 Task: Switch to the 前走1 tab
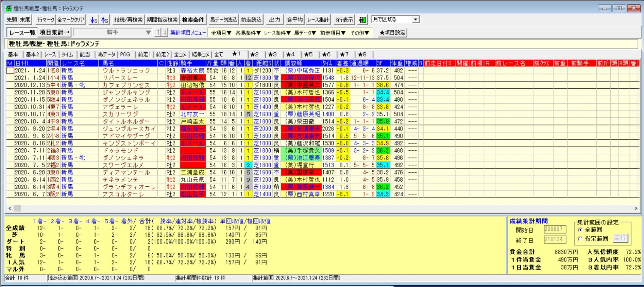(144, 54)
